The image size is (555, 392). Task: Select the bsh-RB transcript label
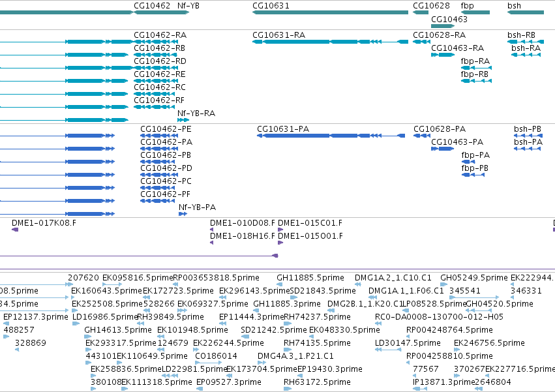pos(521,35)
